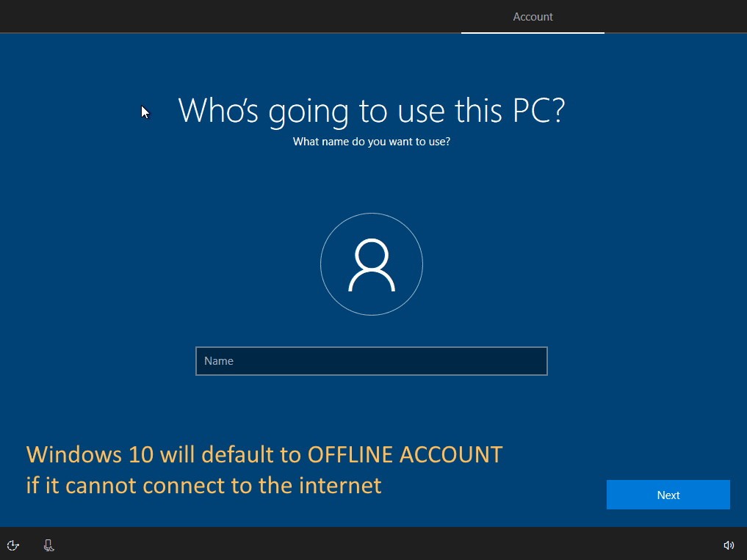This screenshot has width=747, height=560.
Task: Open the Ease of Access options
Action: [13, 545]
